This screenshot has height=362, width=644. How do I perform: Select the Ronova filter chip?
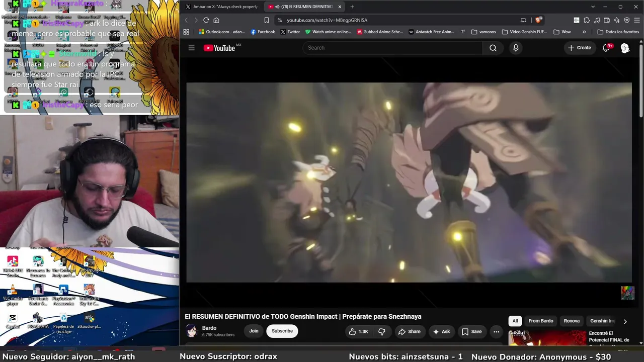click(x=572, y=321)
